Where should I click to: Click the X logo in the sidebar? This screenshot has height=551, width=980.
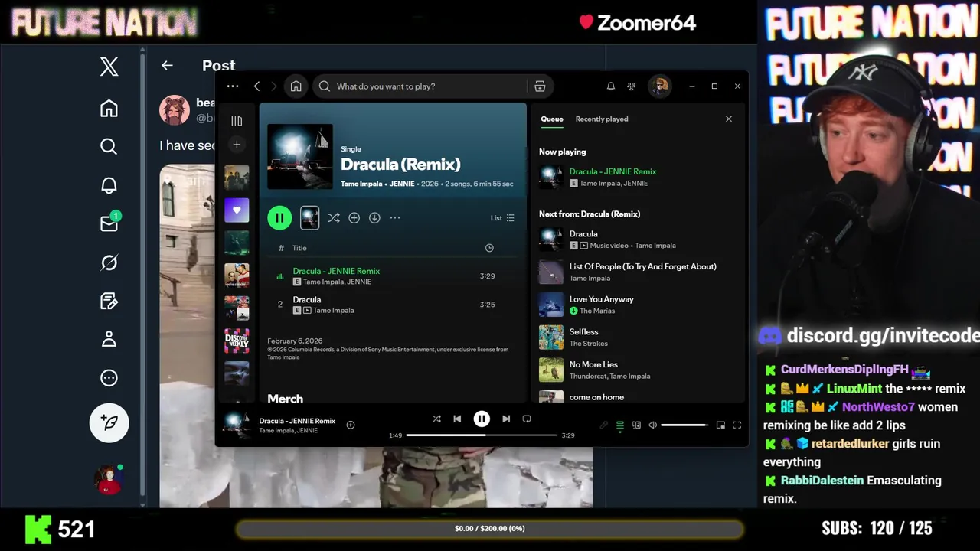point(109,67)
